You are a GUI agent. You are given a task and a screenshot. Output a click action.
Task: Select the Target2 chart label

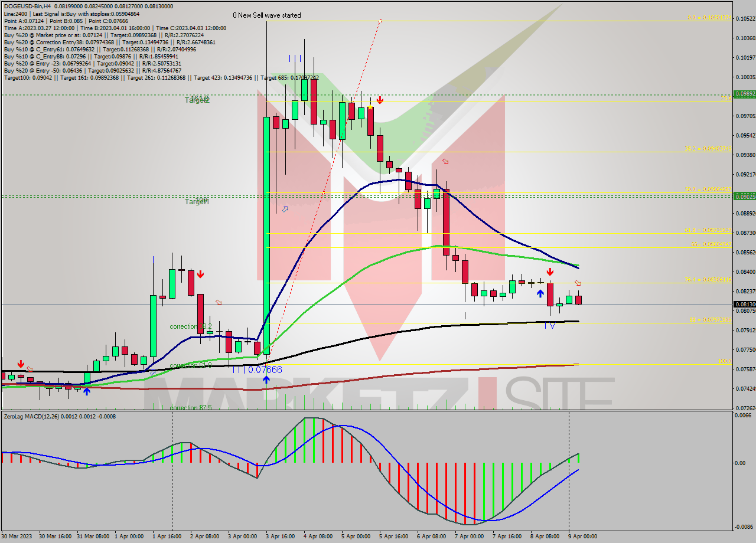(x=197, y=100)
